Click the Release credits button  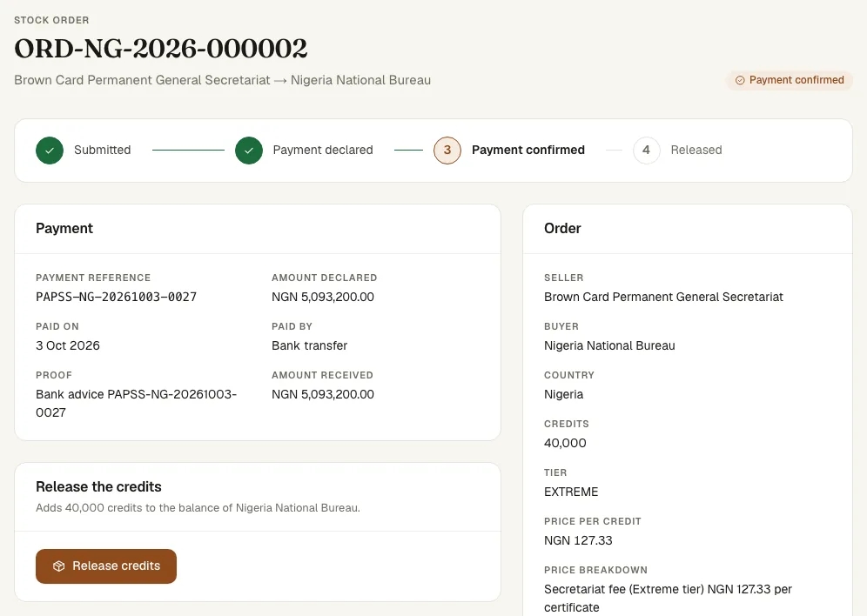106,566
